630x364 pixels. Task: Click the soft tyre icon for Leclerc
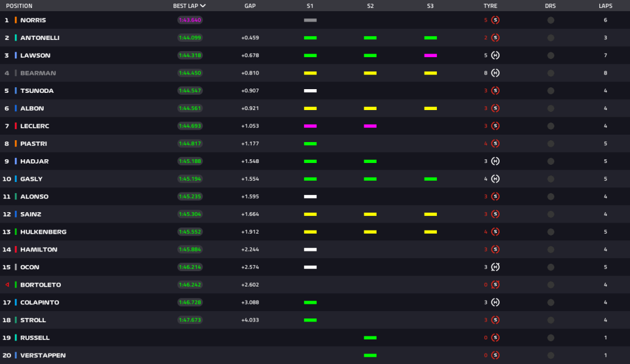tap(495, 126)
